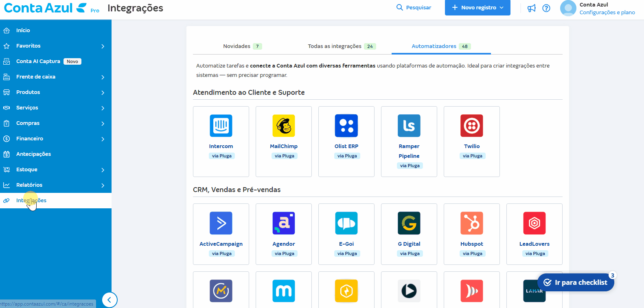Select the ActiveCampaign integration icon
Image resolution: width=644 pixels, height=308 pixels.
pyautogui.click(x=221, y=223)
